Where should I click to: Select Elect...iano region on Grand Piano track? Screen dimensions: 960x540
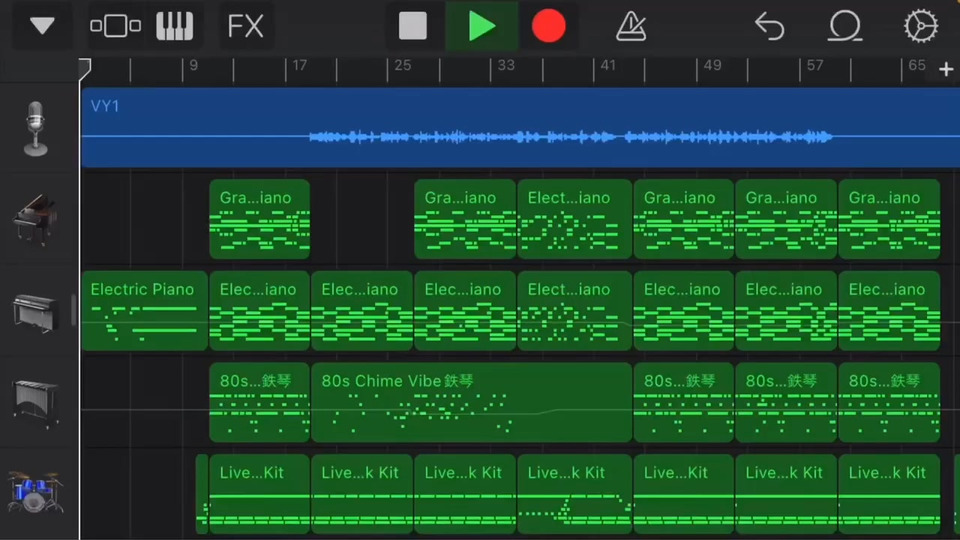[574, 219]
